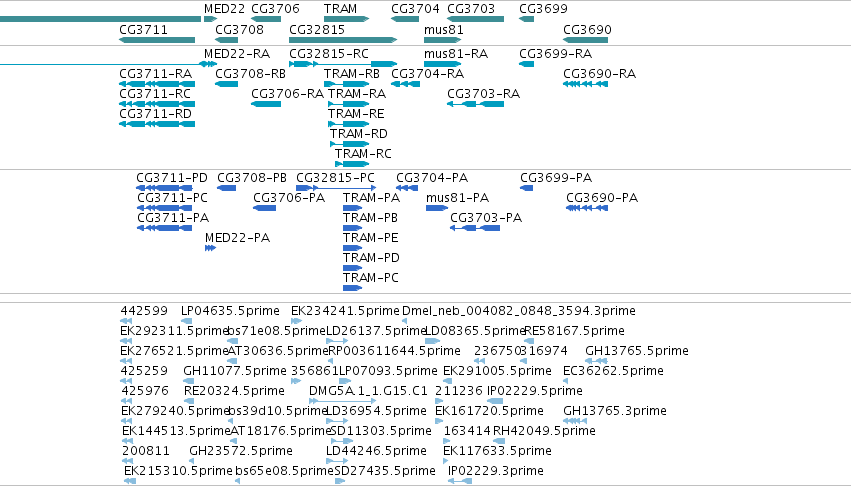The image size is (851, 486).
Task: Click the TRAM-PE protein label
Action: [371, 238]
